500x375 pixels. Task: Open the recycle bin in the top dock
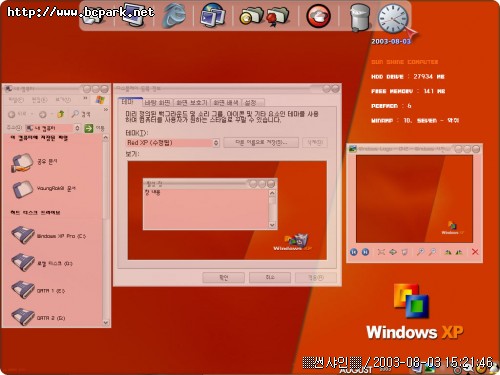tap(360, 18)
